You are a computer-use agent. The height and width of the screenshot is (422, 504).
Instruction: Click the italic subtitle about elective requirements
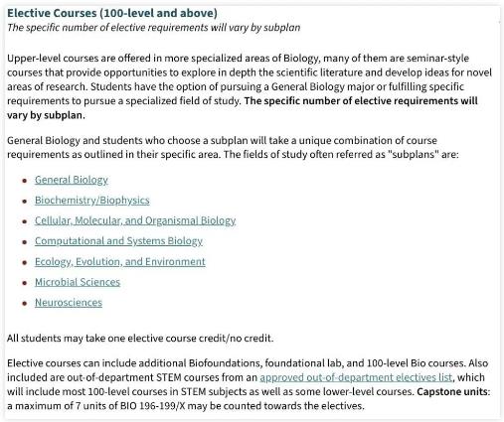pyautogui.click(x=154, y=28)
